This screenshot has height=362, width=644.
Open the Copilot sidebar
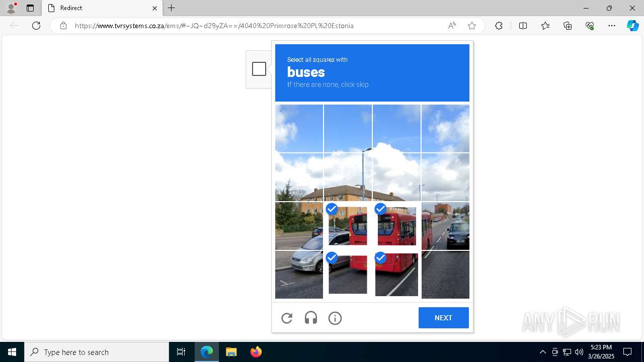(x=632, y=26)
